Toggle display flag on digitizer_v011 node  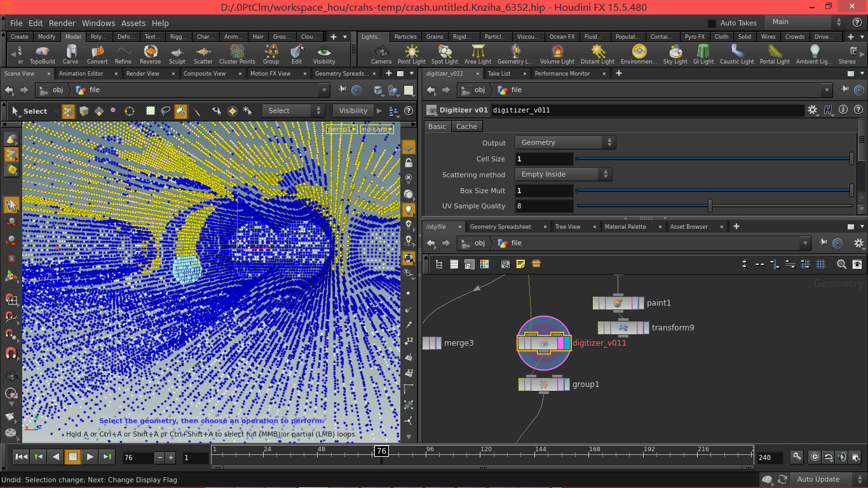click(567, 343)
